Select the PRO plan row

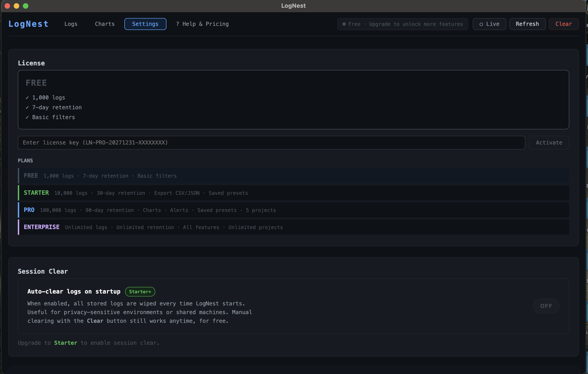[x=294, y=210]
